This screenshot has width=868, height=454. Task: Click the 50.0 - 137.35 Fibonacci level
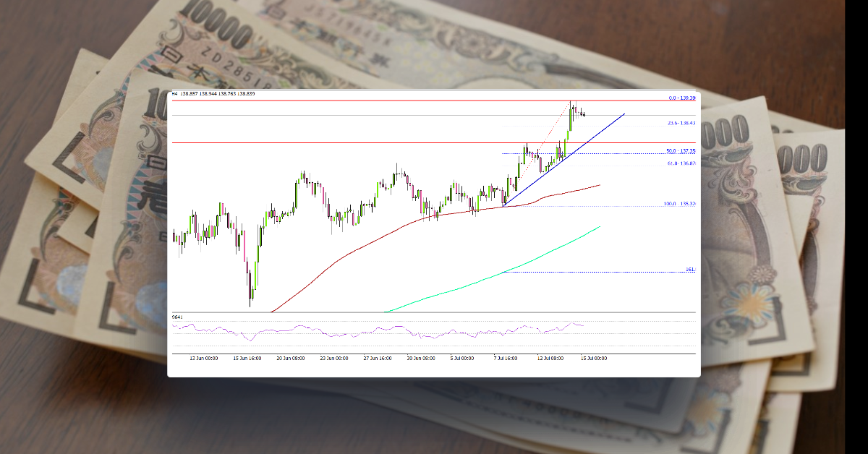(x=681, y=152)
